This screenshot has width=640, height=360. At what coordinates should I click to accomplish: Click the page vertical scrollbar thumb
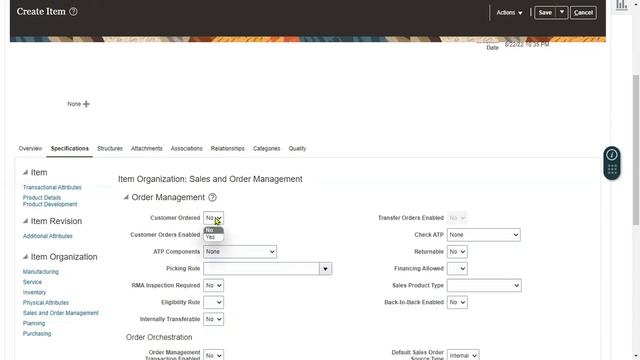636,150
